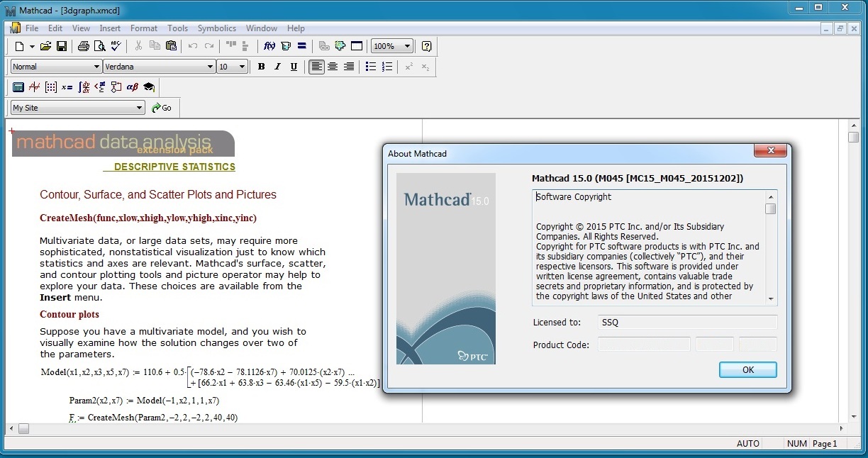Toggle Underline formatting
The width and height of the screenshot is (868, 458).
[x=294, y=67]
